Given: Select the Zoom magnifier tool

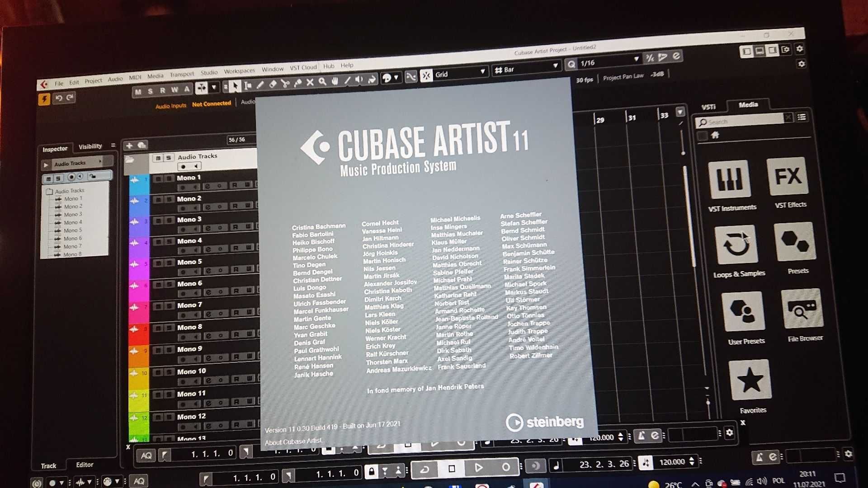Looking at the screenshot, I should click(322, 81).
